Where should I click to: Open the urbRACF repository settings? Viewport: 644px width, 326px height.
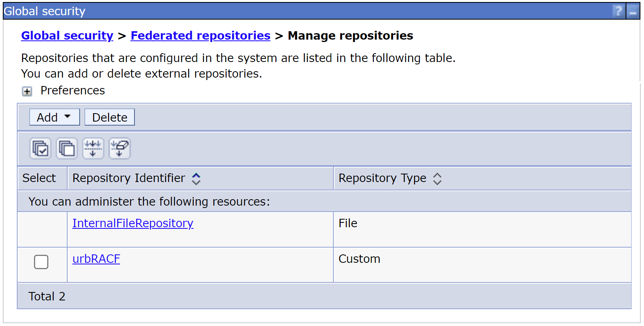96,259
